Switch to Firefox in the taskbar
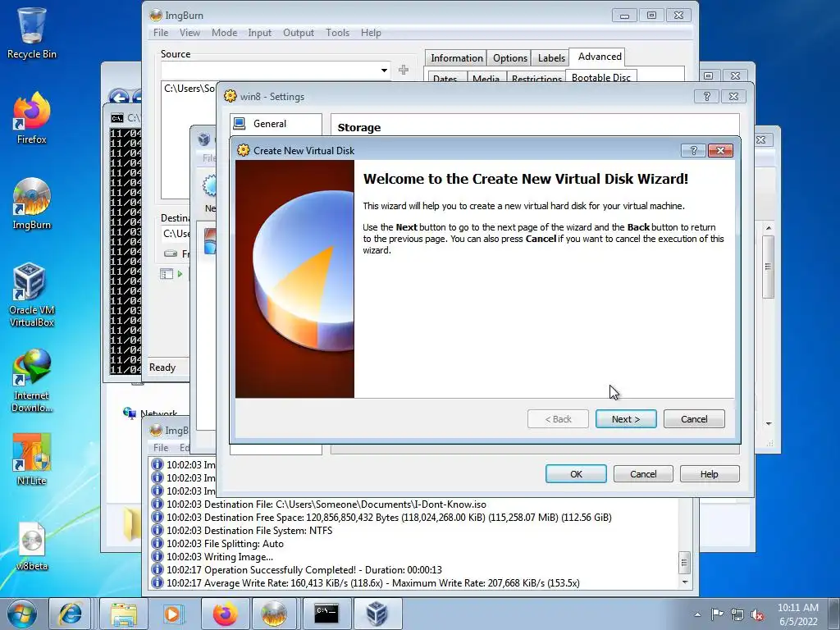 [225, 614]
